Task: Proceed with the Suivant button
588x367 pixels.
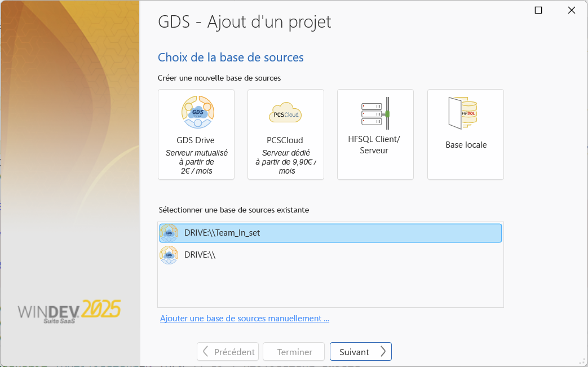Action: point(361,352)
